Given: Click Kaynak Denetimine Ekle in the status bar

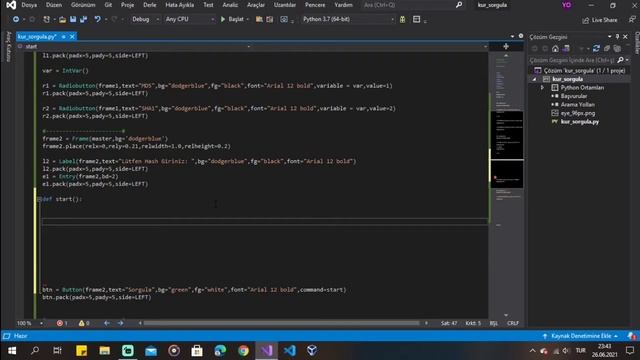Looking at the screenshot, I should (580, 336).
